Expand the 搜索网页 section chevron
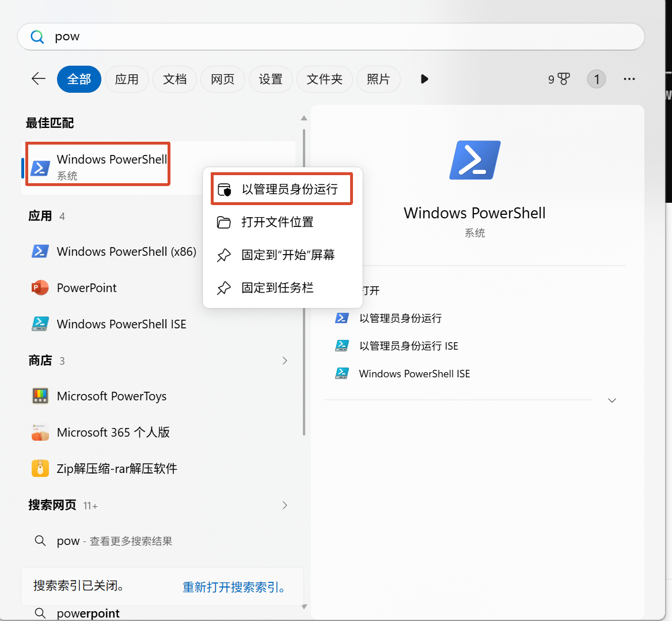The height and width of the screenshot is (621, 672). (285, 505)
